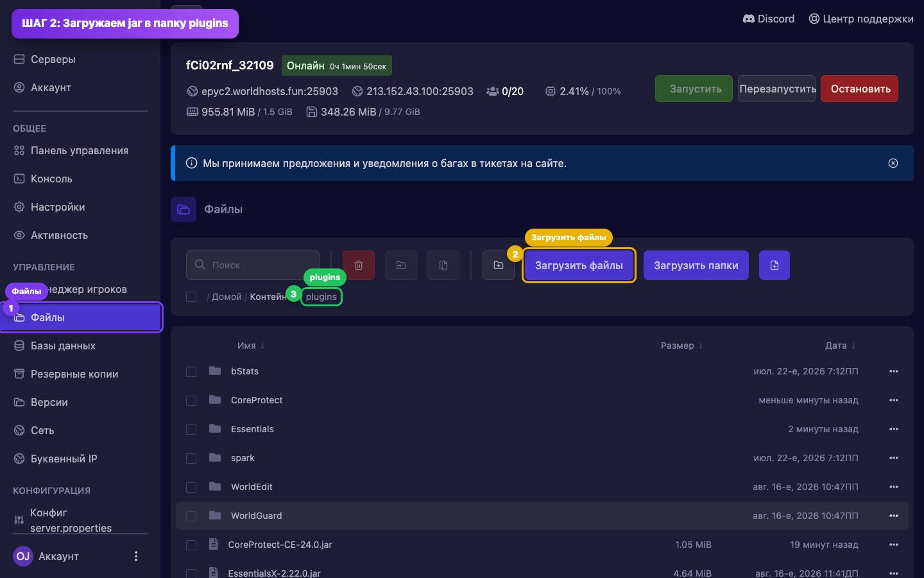Open the Essentials folder
The width and height of the screenshot is (924, 578).
(x=252, y=429)
